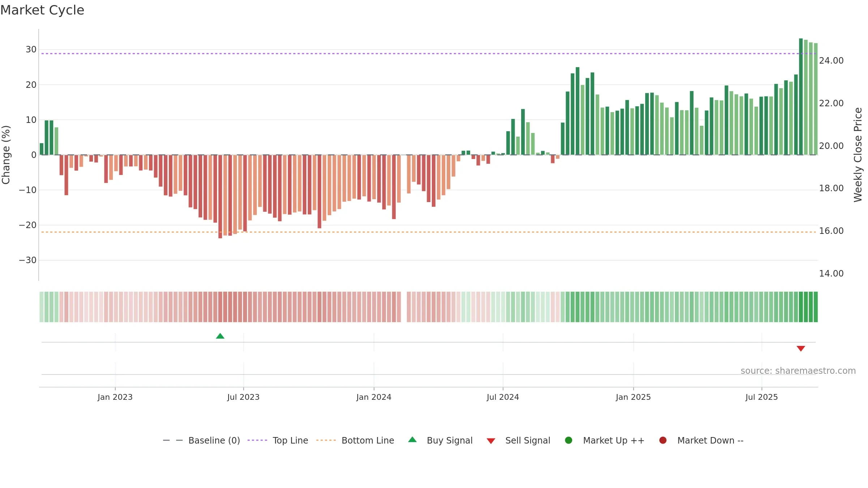This screenshot has width=868, height=488.
Task: Click the 18.00 price tick label
Action: [831, 188]
